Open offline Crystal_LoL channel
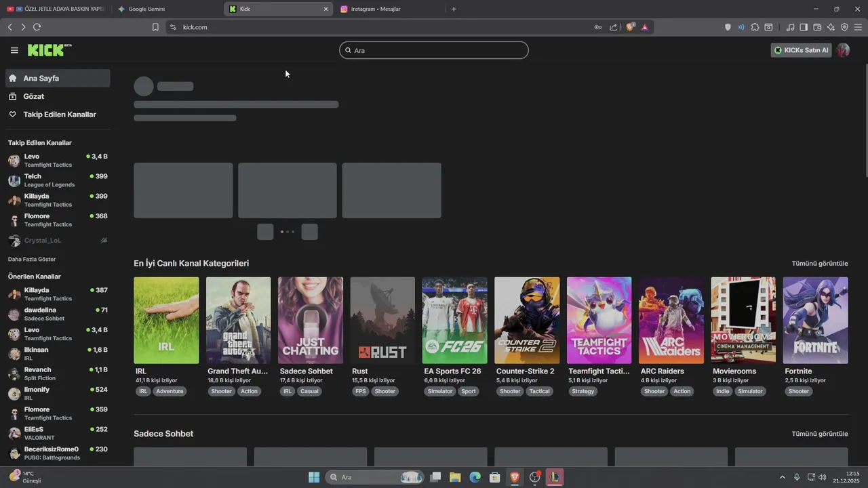This screenshot has width=868, height=488. (58, 241)
